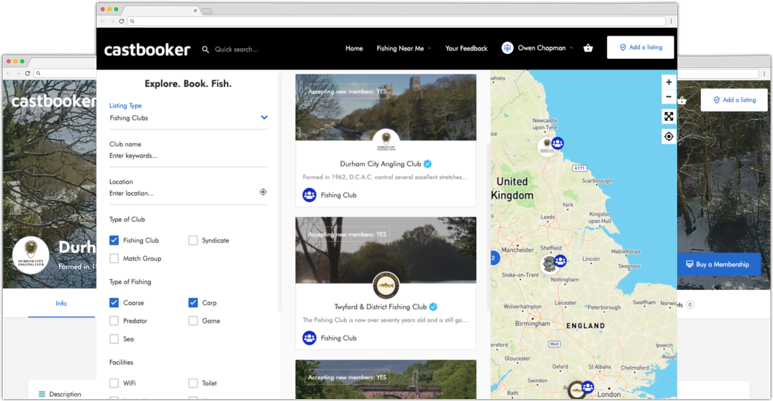Check the Toilet facility checkbox
This screenshot has width=773, height=401.
193,383
